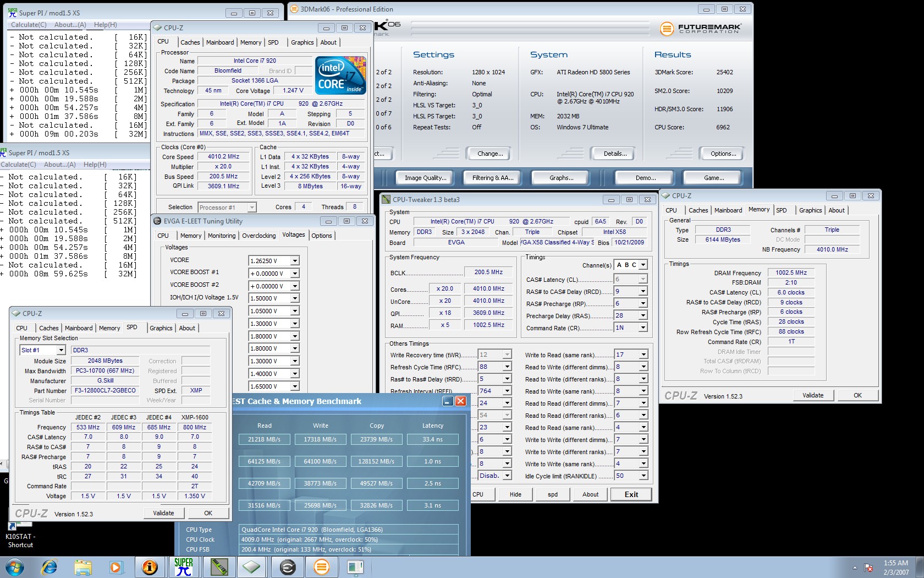
Task: Click Demo... button in 3DMark06
Action: 646,178
